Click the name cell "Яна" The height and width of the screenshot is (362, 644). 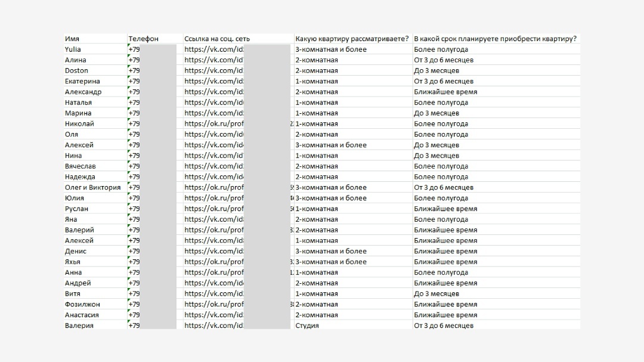coord(95,219)
